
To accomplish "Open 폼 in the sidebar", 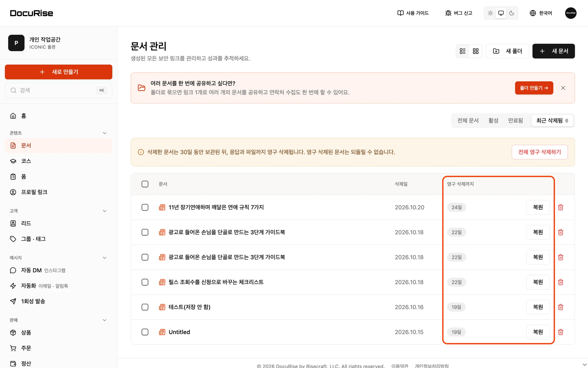I will [59, 177].
